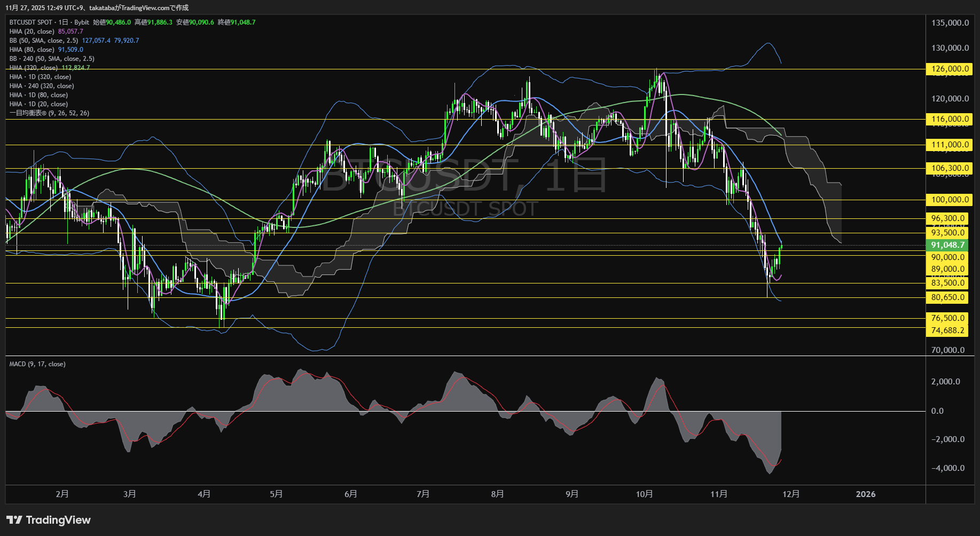Select the HMA · 240 (320, close) legend
Screen dimensions: 980x536
[42, 86]
